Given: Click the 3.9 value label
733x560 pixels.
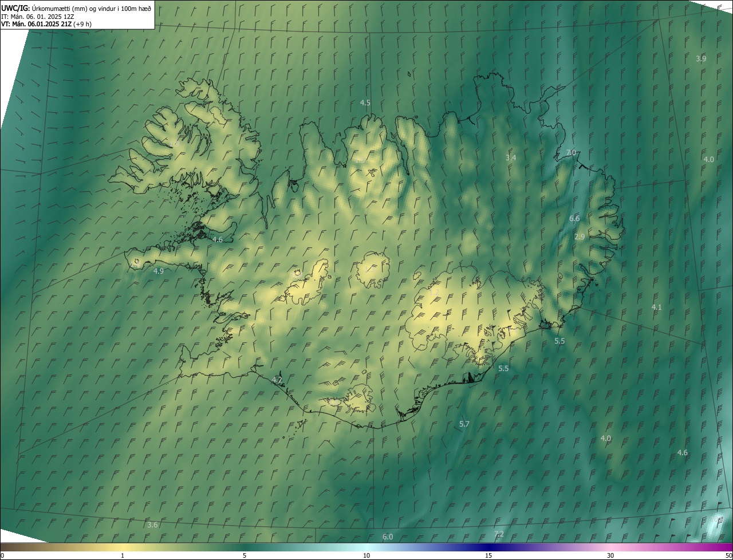Looking at the screenshot, I should pos(701,58).
